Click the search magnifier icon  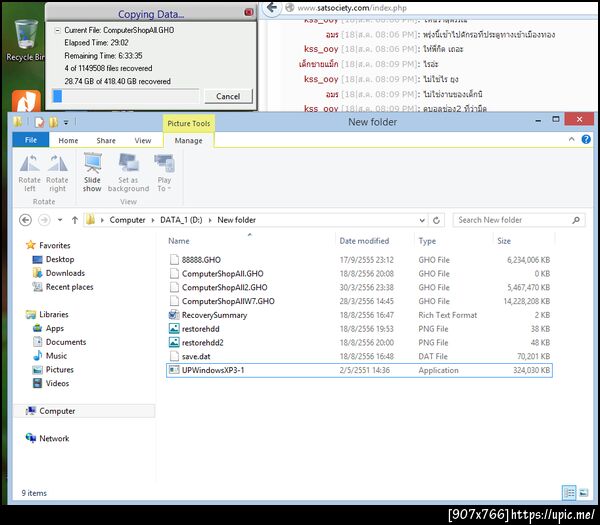click(x=576, y=220)
